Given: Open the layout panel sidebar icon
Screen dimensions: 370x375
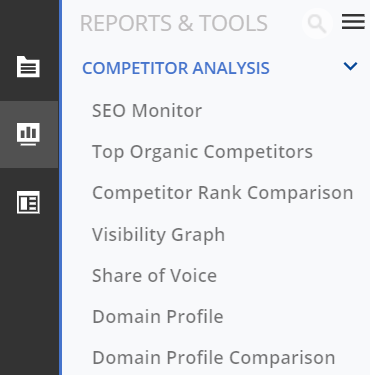Looking at the screenshot, I should [28, 202].
